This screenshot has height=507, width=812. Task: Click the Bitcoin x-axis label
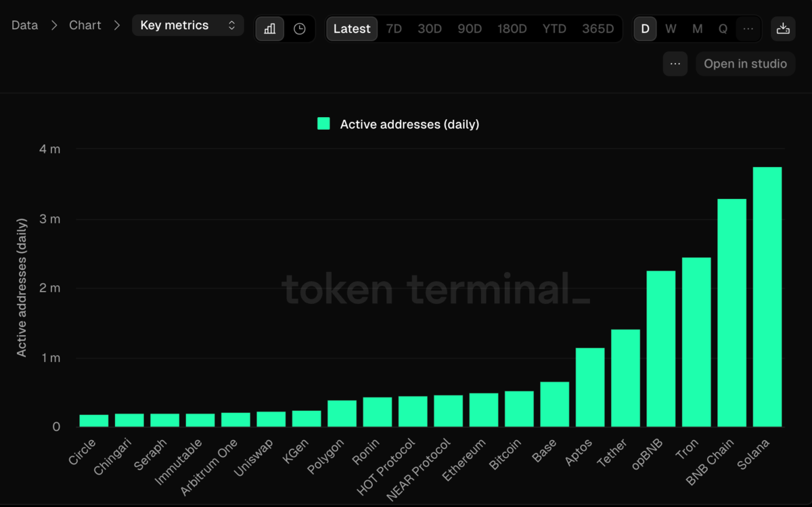(x=505, y=456)
